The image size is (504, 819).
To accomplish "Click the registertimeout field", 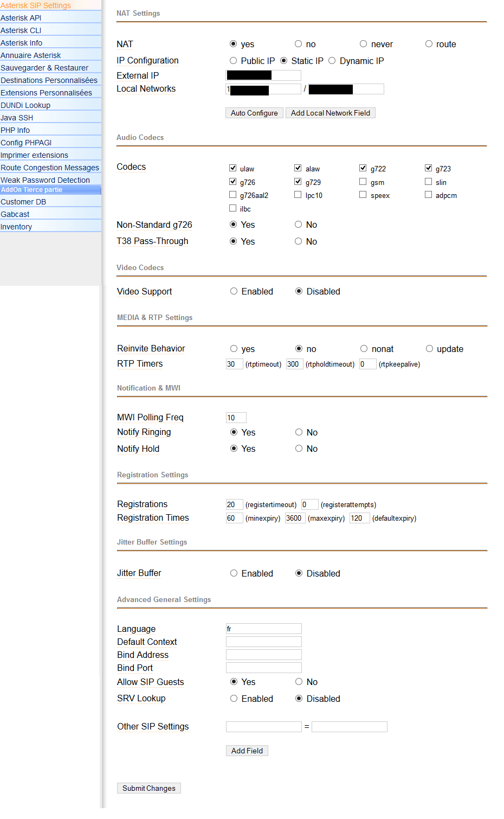I will [234, 504].
